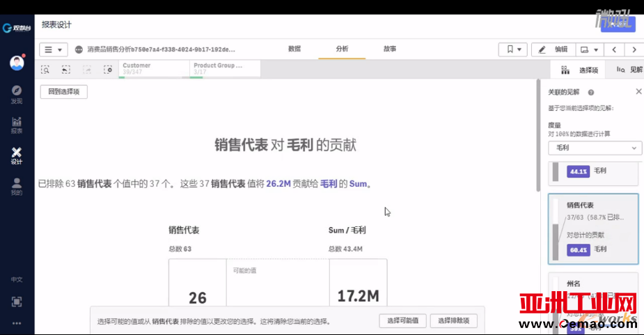This screenshot has height=335, width=644.
Task: Click the 编辑 edit button
Action: [x=553, y=49]
